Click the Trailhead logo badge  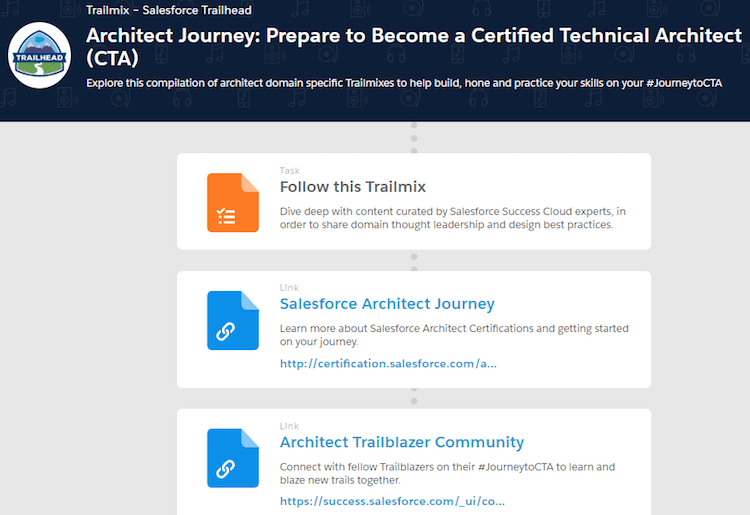40,55
